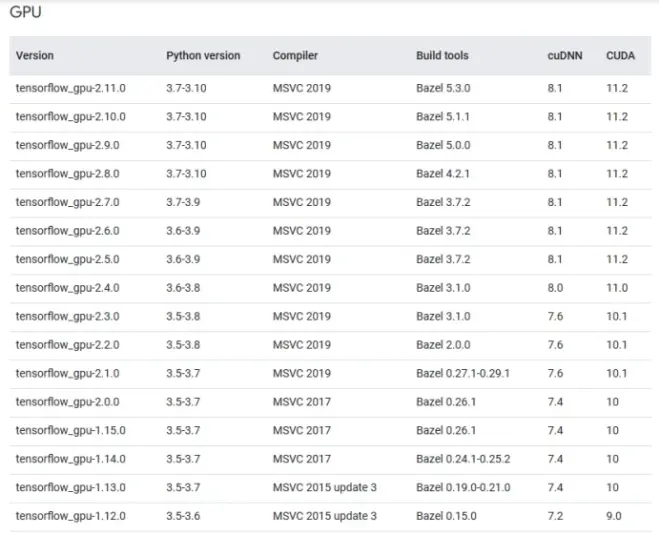Select the tensorflow_gpu-2.7.0 cell
Screen dimensions: 660x535
pyautogui.click(x=67, y=202)
